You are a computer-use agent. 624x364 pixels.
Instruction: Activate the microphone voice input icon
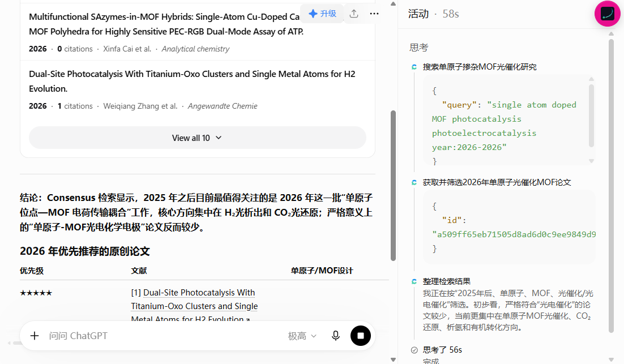pyautogui.click(x=335, y=336)
